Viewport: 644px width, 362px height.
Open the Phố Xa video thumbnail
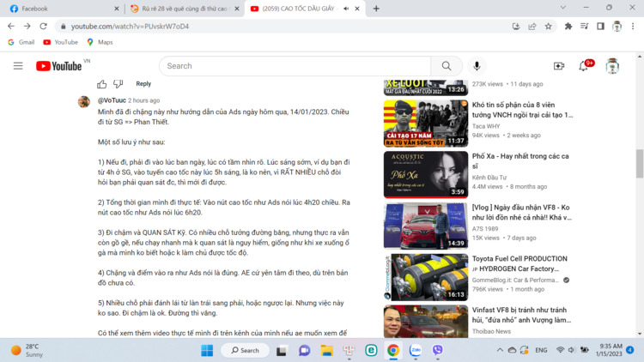pos(426,174)
